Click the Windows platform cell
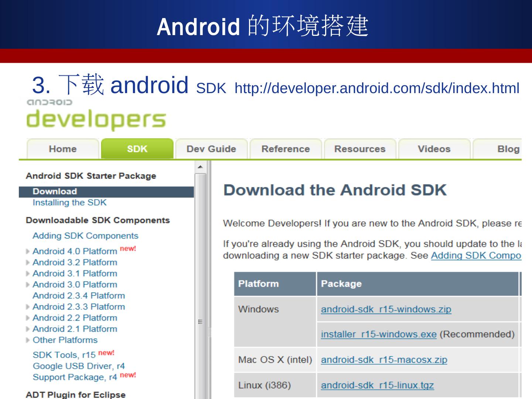Screen dimensions: 532x399 click(x=275, y=322)
